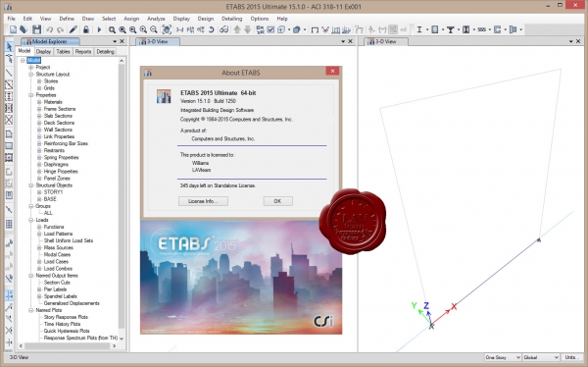The width and height of the screenshot is (588, 367).
Task: Click the Set Display Options checkmark icon
Action: (x=270, y=29)
